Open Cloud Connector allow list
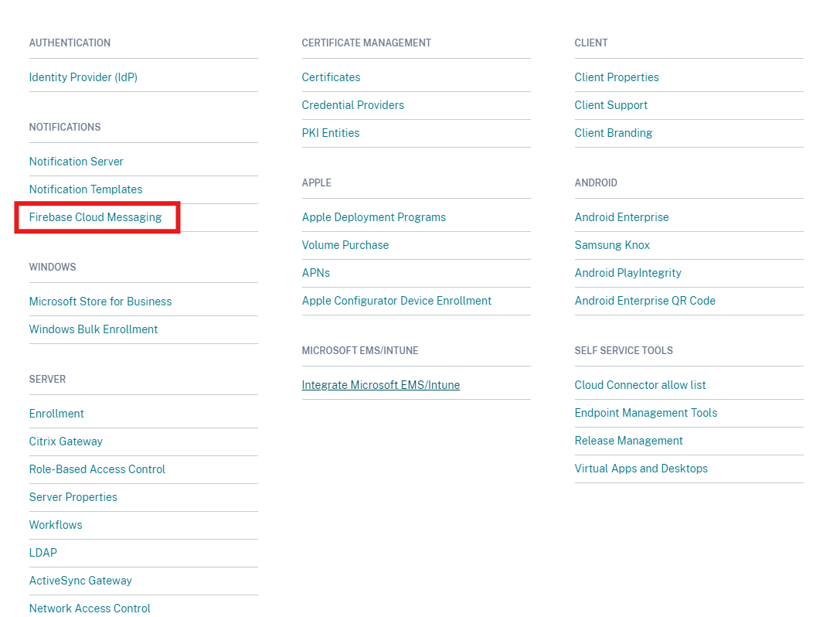The height and width of the screenshot is (617, 840). [x=640, y=385]
